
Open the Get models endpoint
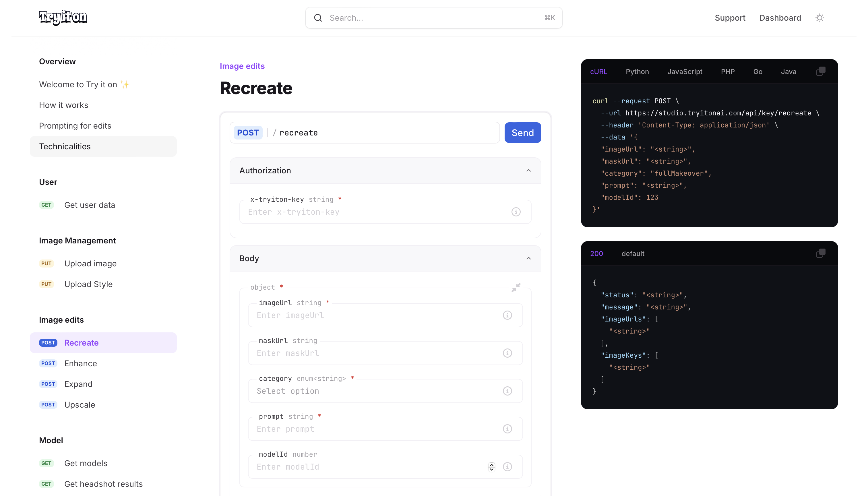click(103, 463)
